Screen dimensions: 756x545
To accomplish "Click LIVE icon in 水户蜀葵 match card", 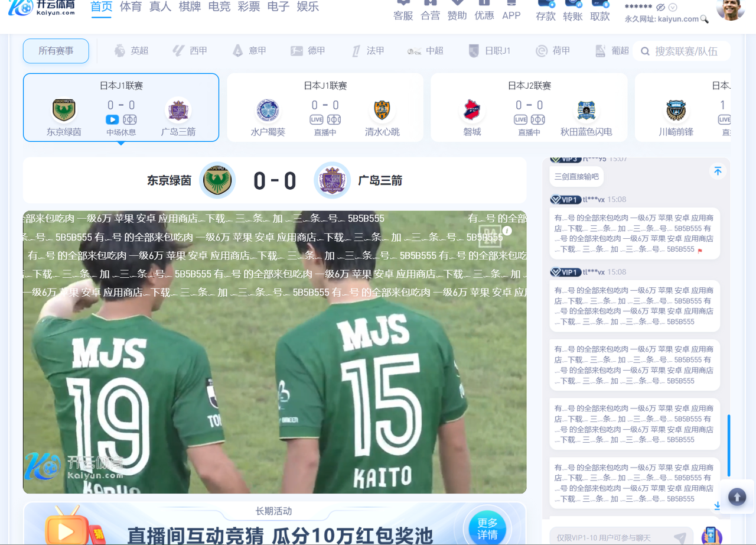I will (x=317, y=119).
